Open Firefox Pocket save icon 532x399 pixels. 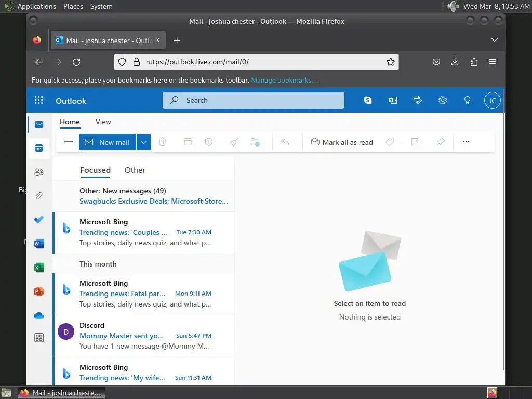tap(436, 62)
